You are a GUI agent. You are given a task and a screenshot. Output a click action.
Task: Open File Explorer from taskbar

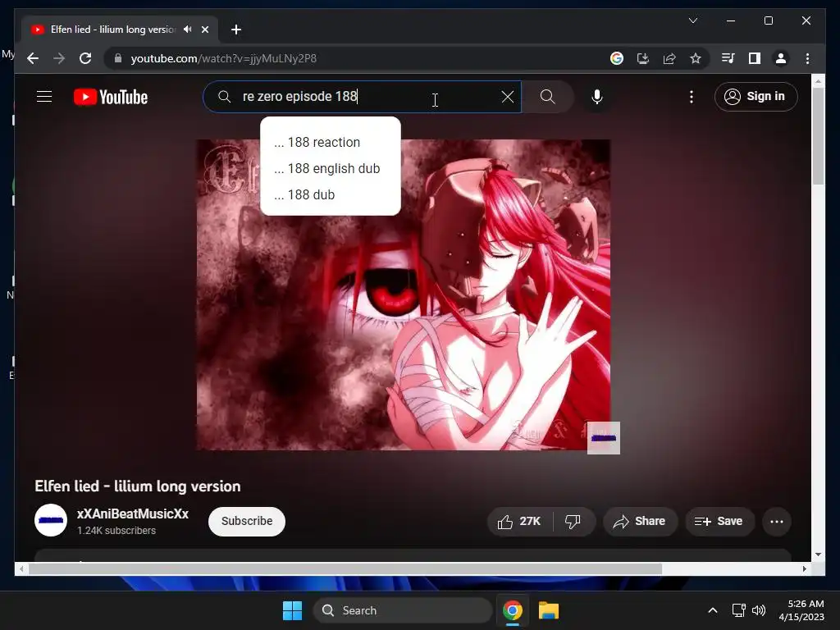pos(549,610)
